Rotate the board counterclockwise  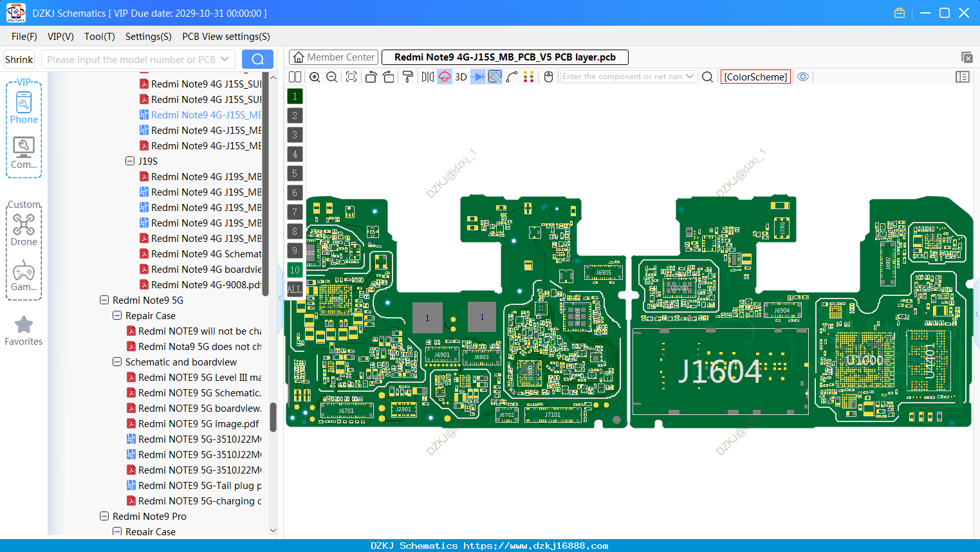click(371, 77)
